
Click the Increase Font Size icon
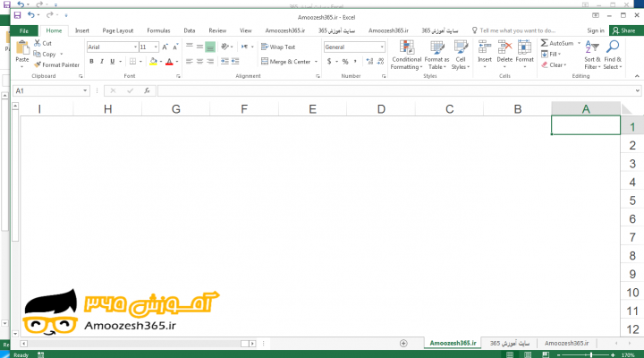[165, 47]
